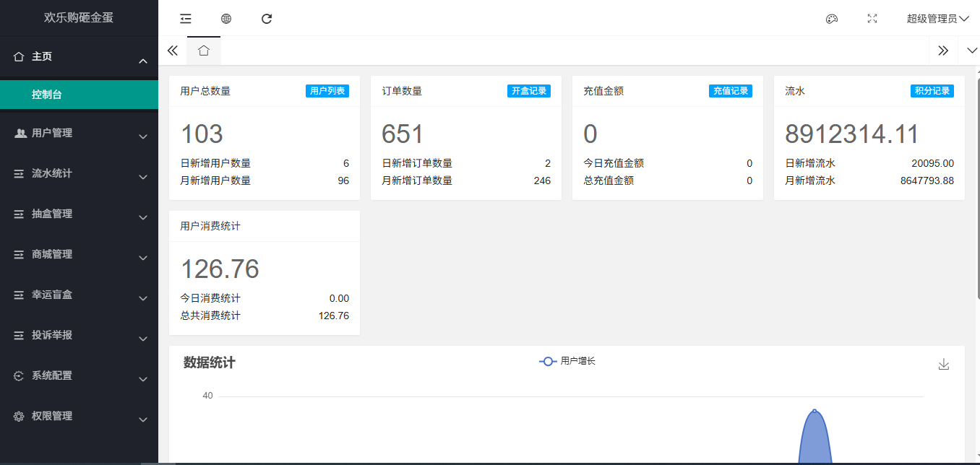
Task: Select 控制台 in the sidebar
Action: tap(79, 95)
